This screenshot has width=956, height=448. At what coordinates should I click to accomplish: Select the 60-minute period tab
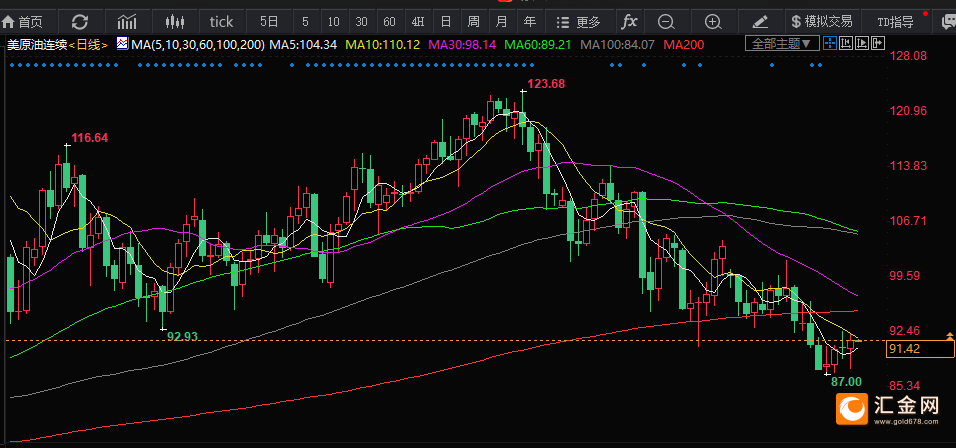click(x=390, y=22)
